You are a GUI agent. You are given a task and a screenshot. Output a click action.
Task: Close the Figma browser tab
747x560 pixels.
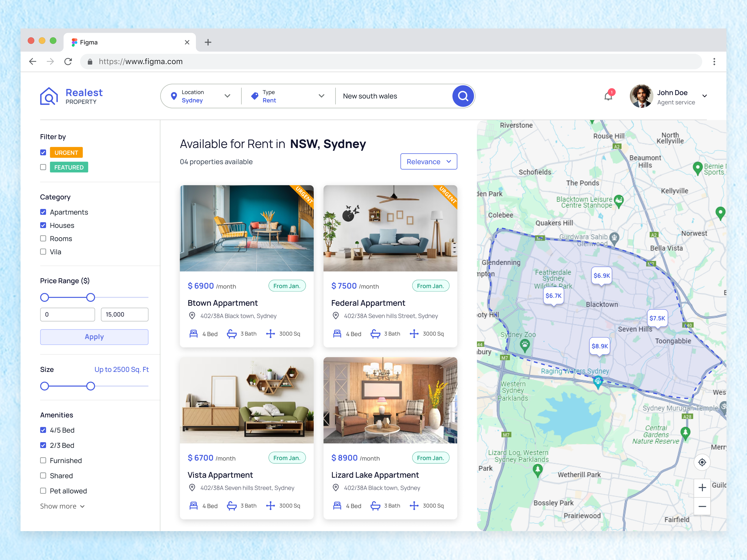point(187,42)
